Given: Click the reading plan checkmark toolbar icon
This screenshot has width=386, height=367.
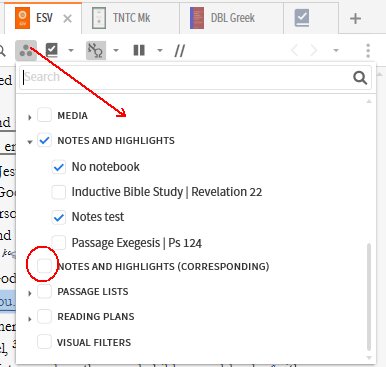Looking at the screenshot, I should point(52,50).
